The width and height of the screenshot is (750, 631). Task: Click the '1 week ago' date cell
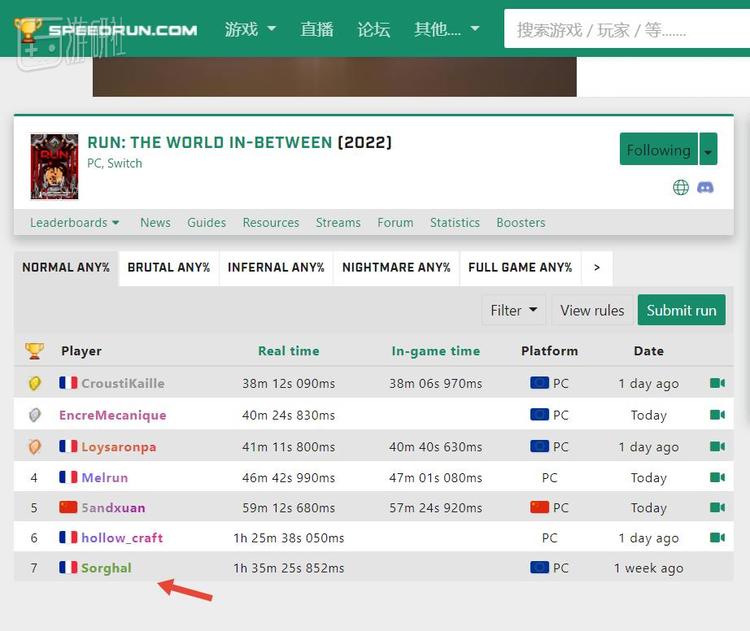[x=649, y=568]
